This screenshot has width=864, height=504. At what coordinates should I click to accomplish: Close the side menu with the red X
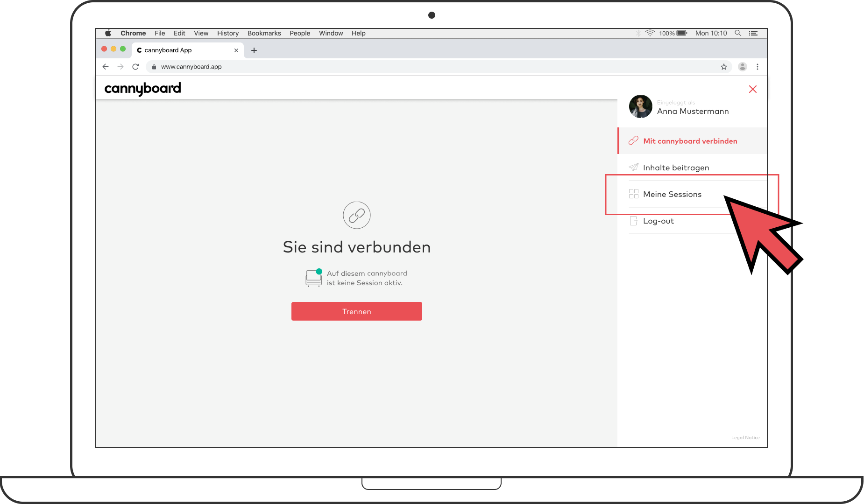(x=753, y=89)
